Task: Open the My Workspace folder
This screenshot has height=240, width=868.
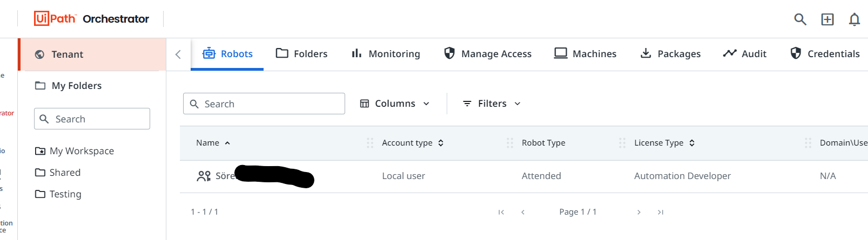Action: [75, 151]
